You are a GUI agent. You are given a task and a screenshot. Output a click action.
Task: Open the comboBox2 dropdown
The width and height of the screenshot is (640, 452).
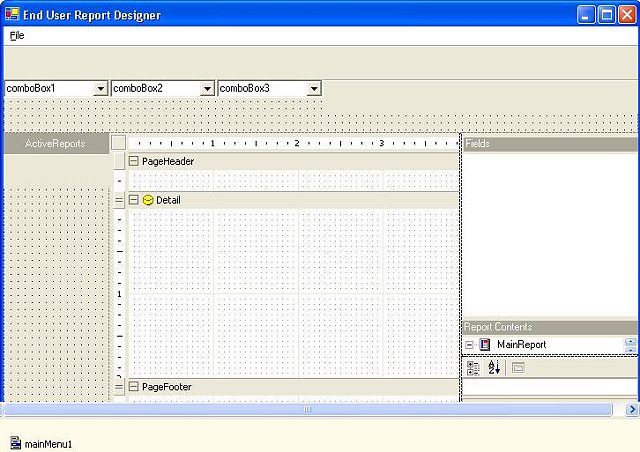(207, 88)
